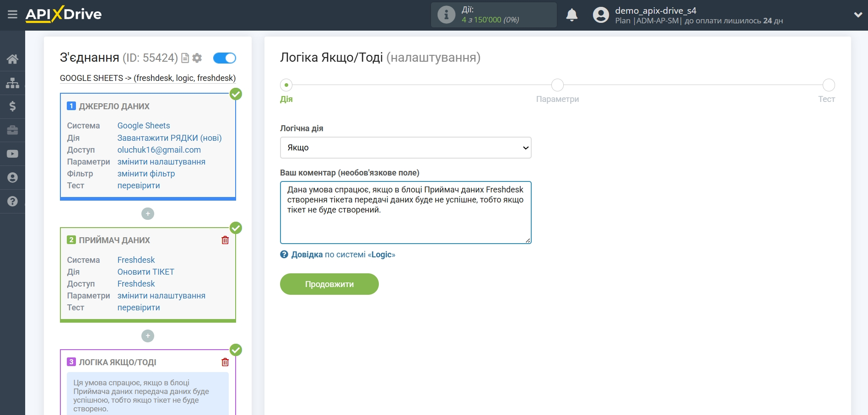Click the Продовжити button

click(x=329, y=284)
